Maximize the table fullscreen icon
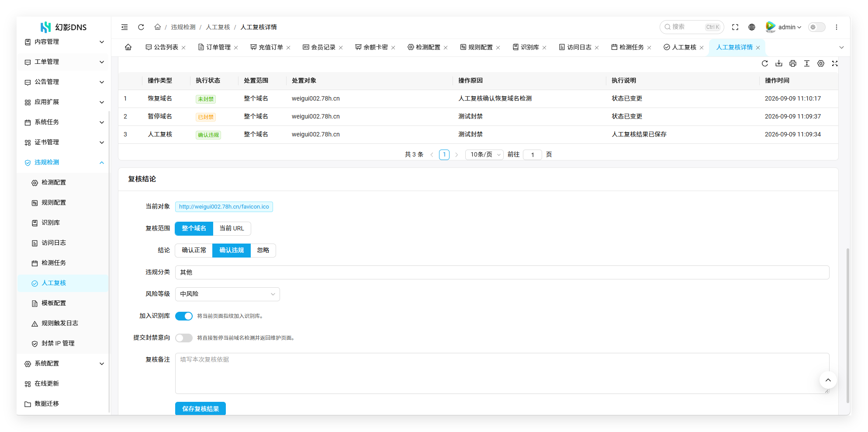The width and height of the screenshot is (868, 432). pos(835,63)
